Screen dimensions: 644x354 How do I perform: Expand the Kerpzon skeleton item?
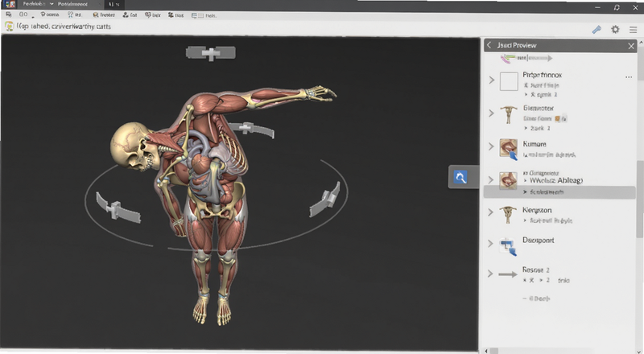tap(490, 212)
